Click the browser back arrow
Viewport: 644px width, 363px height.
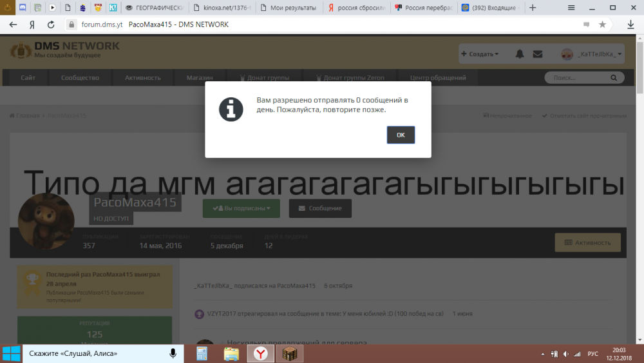coord(13,25)
